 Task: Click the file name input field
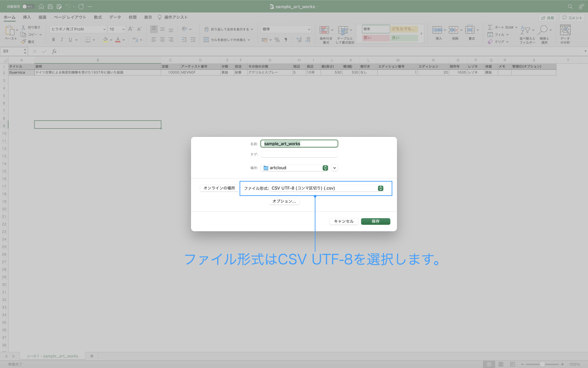(299, 144)
